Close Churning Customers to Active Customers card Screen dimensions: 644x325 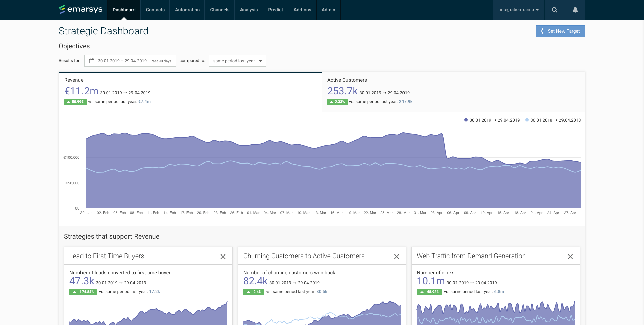coord(396,257)
